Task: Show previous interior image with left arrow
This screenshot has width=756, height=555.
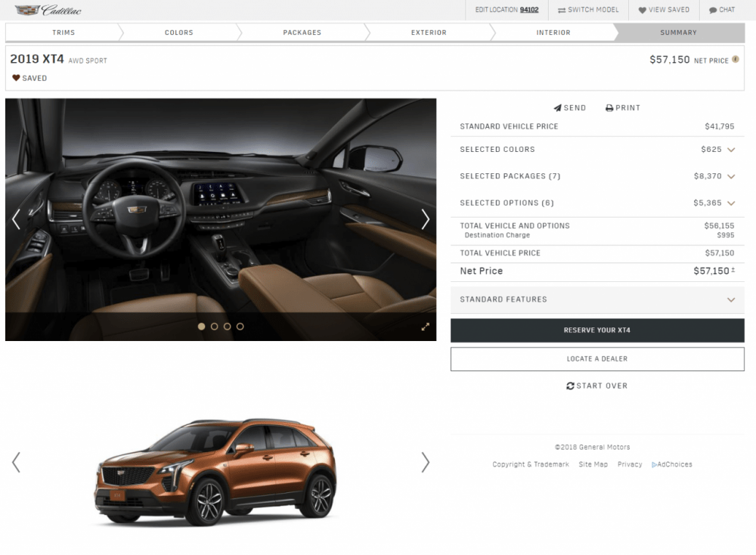Action: [x=17, y=219]
